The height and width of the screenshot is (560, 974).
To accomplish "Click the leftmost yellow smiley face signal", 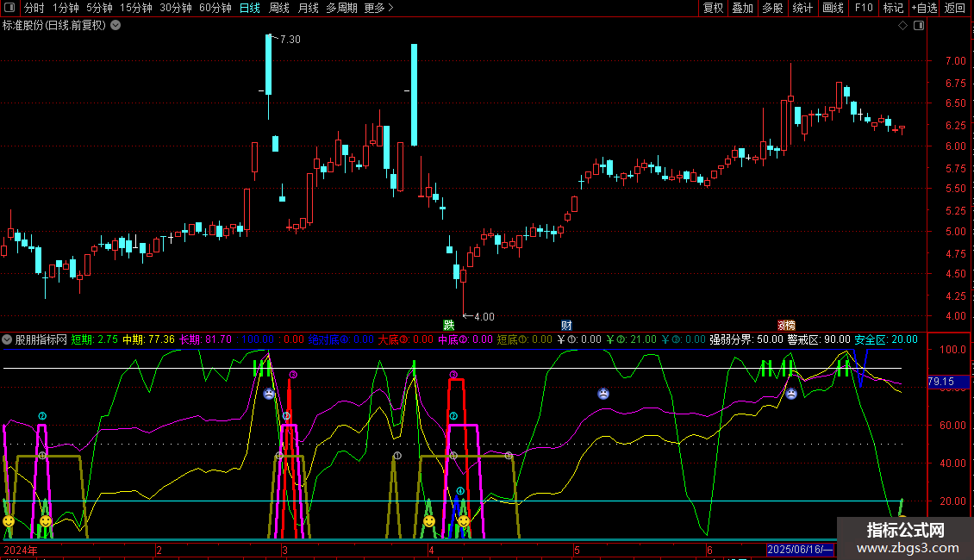I will [9, 521].
